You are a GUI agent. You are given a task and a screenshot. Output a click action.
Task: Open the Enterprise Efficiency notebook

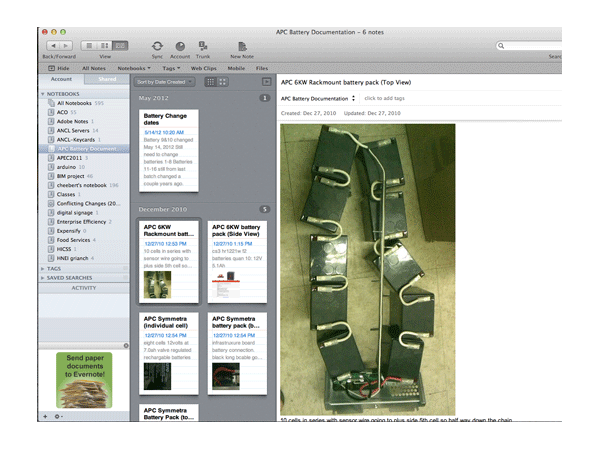point(84,222)
